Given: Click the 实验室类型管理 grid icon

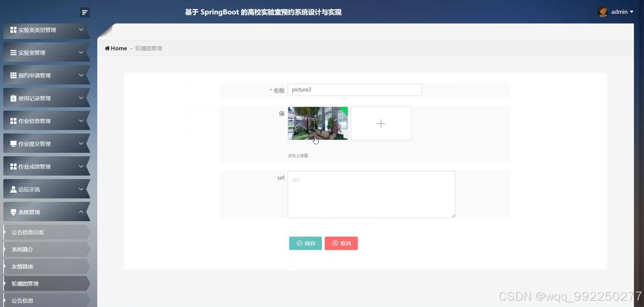Looking at the screenshot, I should (13, 30).
